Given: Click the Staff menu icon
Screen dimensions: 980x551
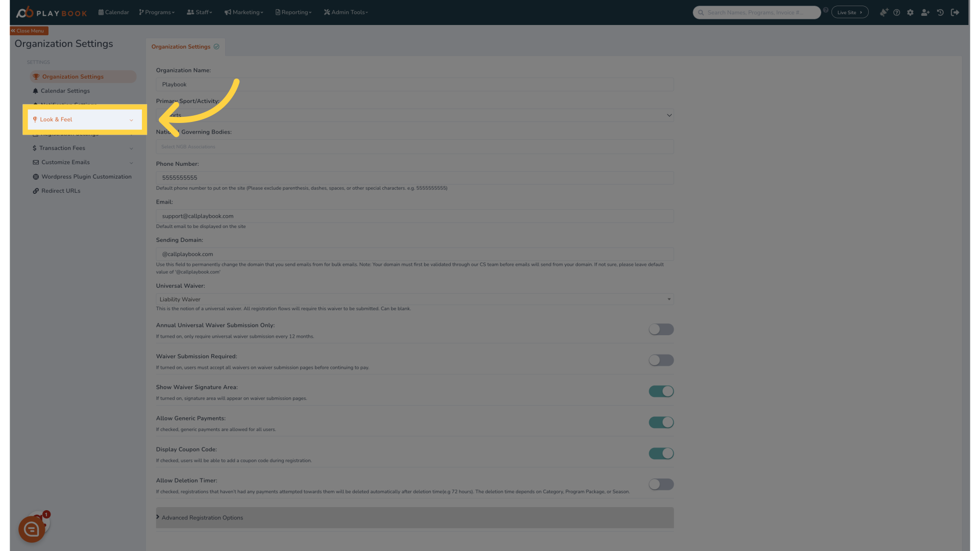Looking at the screenshot, I should (190, 12).
